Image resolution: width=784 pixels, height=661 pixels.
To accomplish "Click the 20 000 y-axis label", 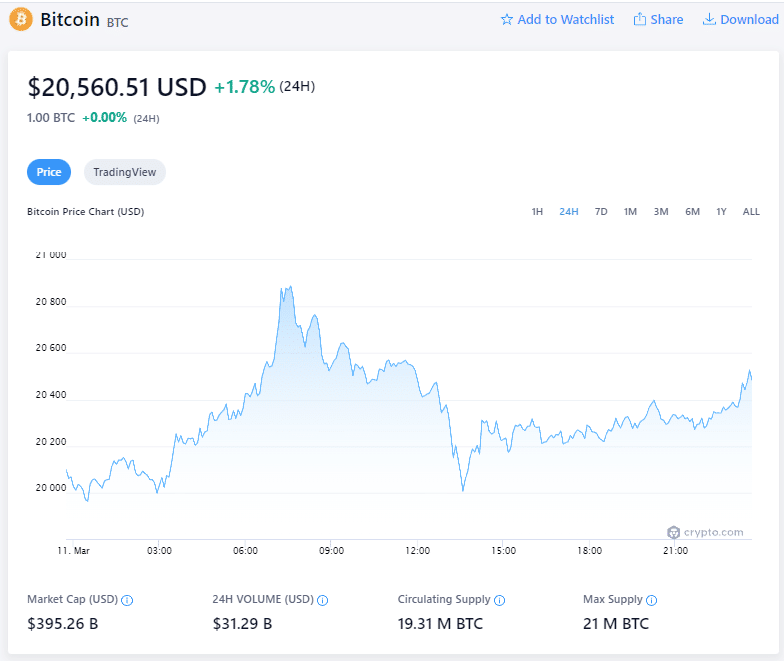I will 50,488.
